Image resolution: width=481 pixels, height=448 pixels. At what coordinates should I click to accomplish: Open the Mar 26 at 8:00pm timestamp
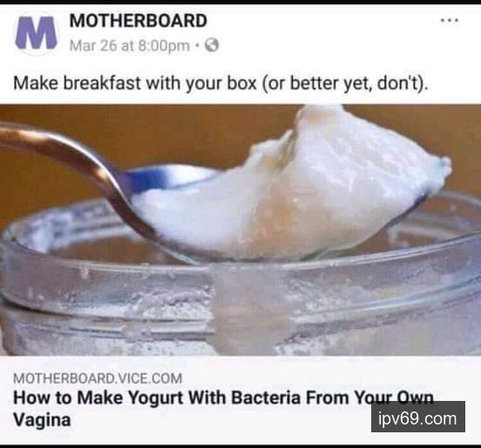pos(130,45)
